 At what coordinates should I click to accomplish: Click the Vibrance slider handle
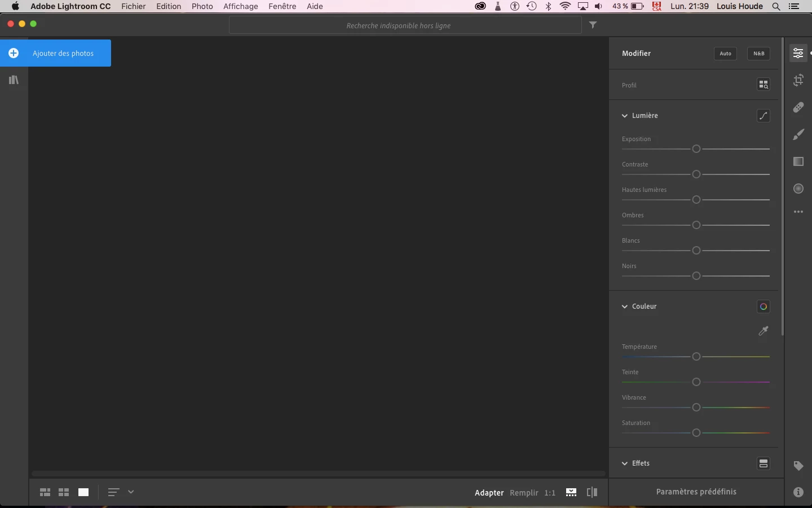click(696, 408)
